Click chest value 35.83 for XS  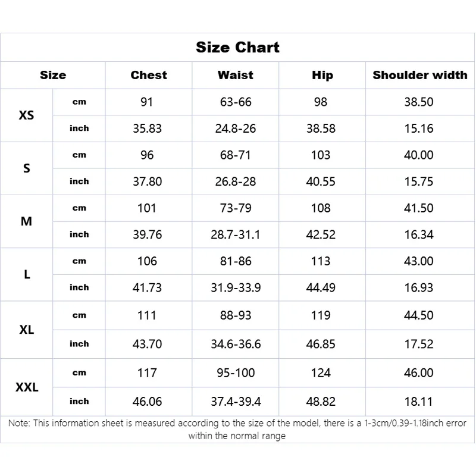[x=147, y=129]
